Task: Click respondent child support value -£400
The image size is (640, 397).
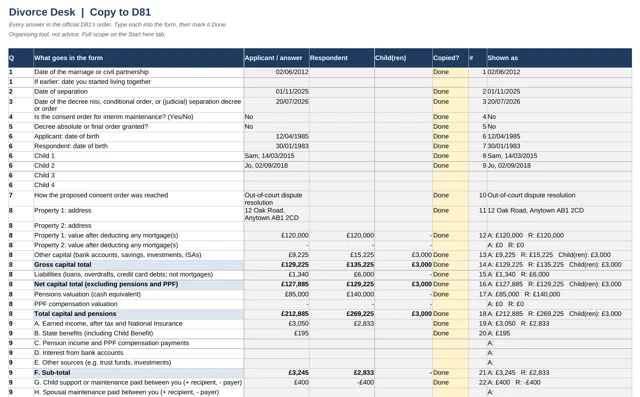Action: coord(342,383)
